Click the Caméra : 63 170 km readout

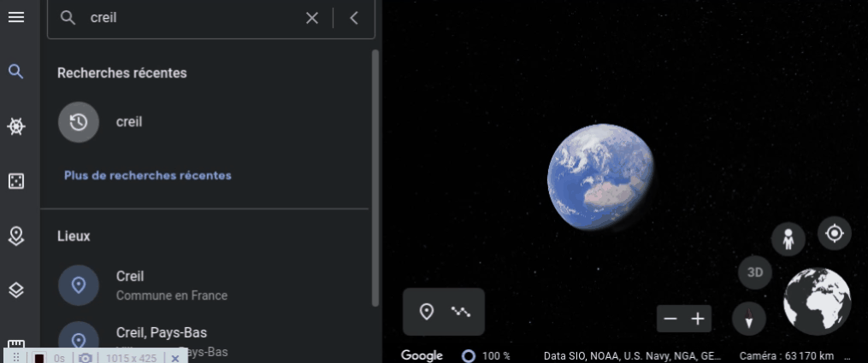(787, 356)
